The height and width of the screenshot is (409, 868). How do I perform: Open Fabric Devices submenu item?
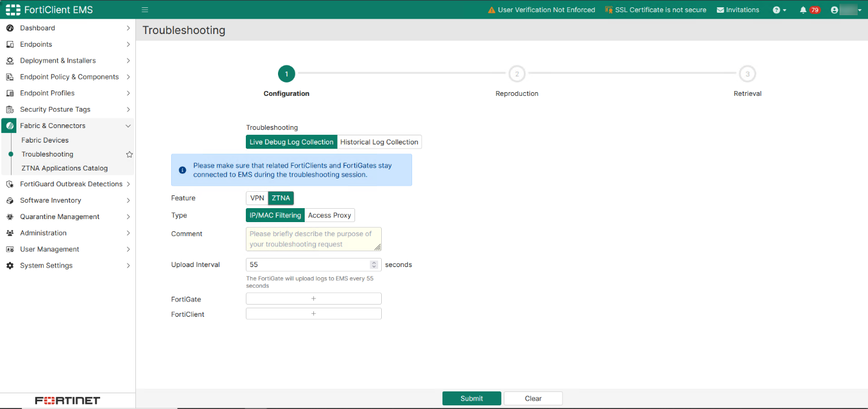(45, 140)
